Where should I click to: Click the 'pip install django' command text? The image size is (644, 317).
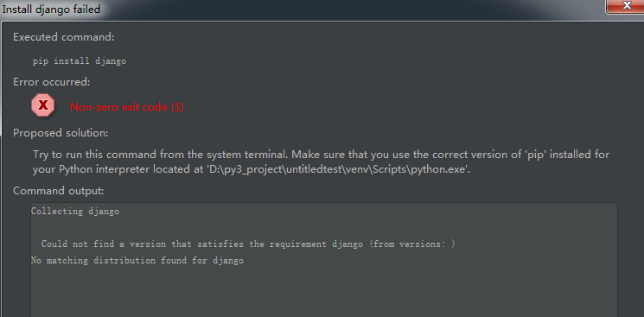[80, 61]
